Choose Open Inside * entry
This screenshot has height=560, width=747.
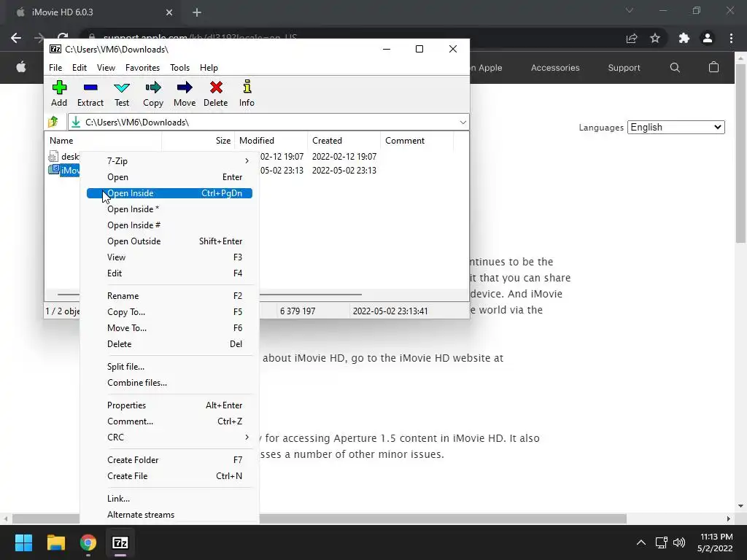(x=169, y=209)
